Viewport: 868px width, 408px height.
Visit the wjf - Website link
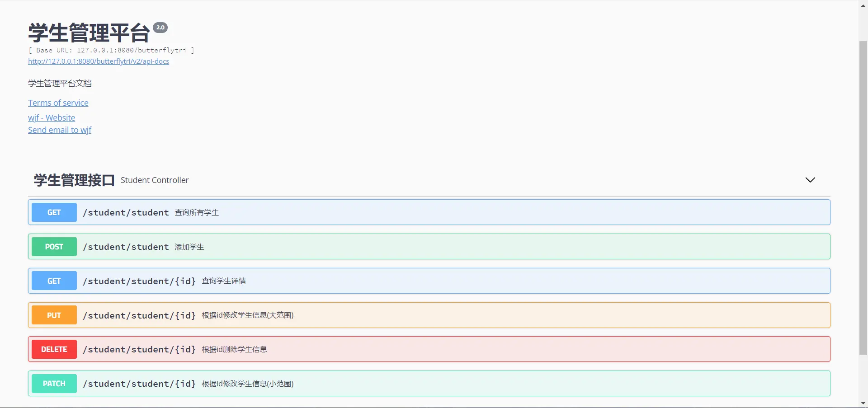[52, 118]
